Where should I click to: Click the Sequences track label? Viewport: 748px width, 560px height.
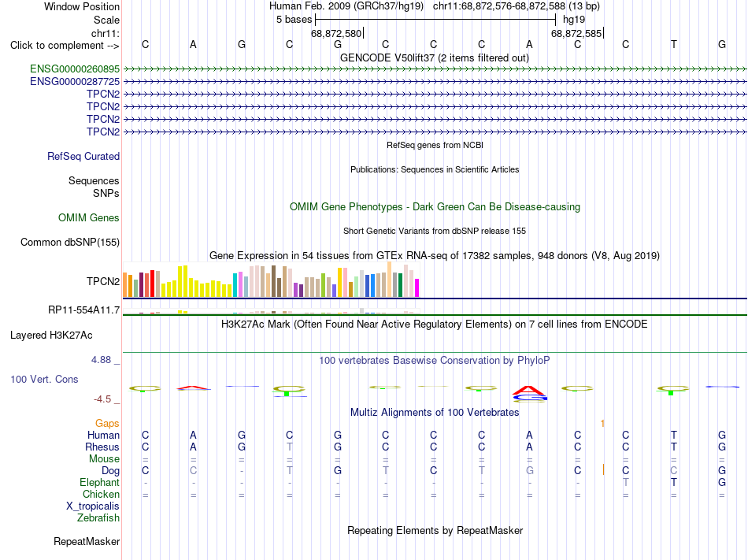[94, 181]
